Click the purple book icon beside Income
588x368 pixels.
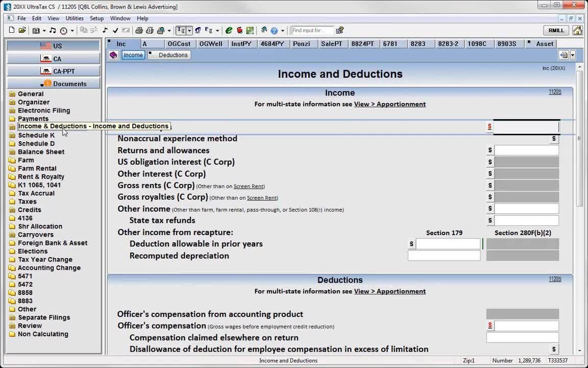pos(113,55)
